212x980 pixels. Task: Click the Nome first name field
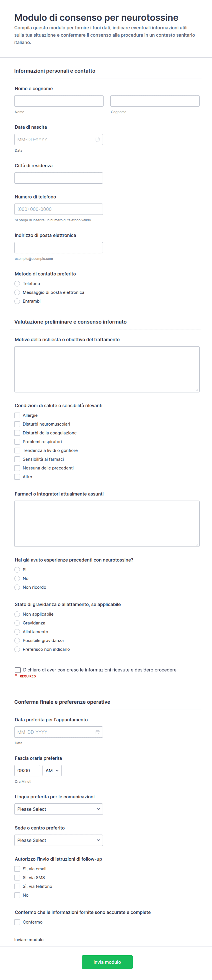(x=59, y=101)
